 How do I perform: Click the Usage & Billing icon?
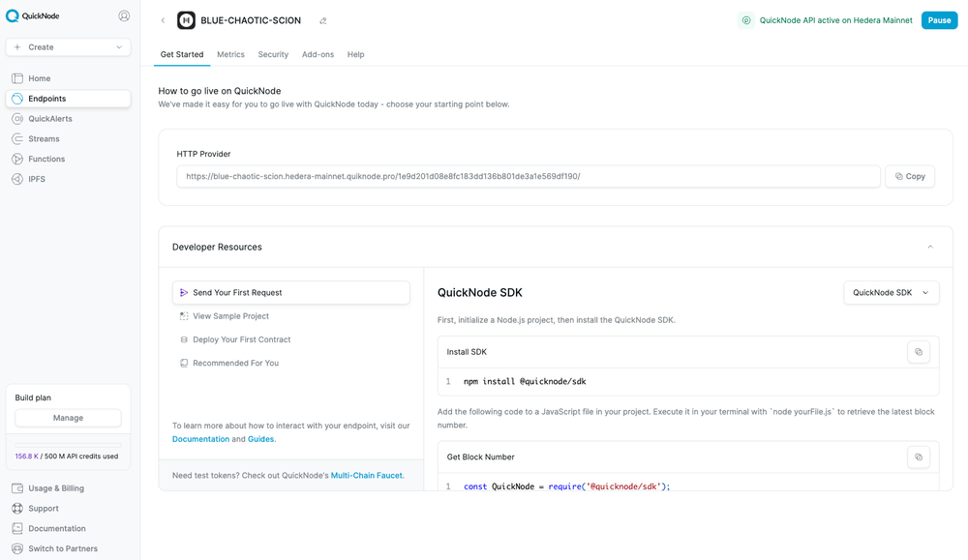pyautogui.click(x=17, y=488)
